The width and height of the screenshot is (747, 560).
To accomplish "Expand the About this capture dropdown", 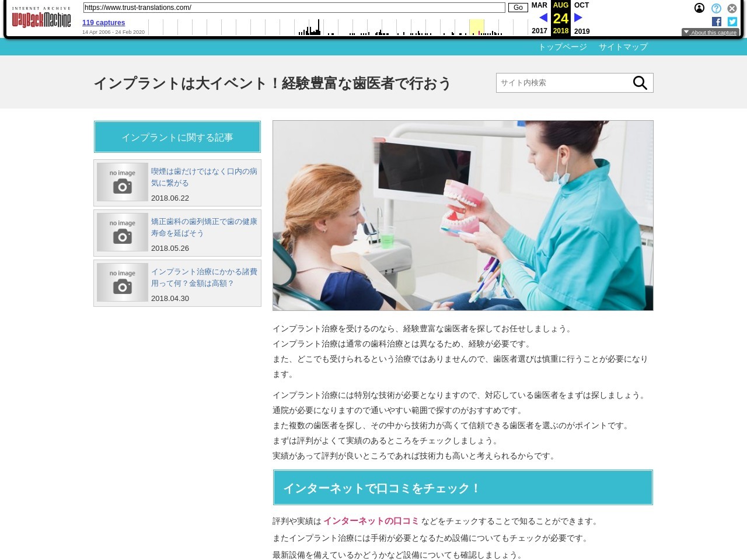I will point(710,33).
